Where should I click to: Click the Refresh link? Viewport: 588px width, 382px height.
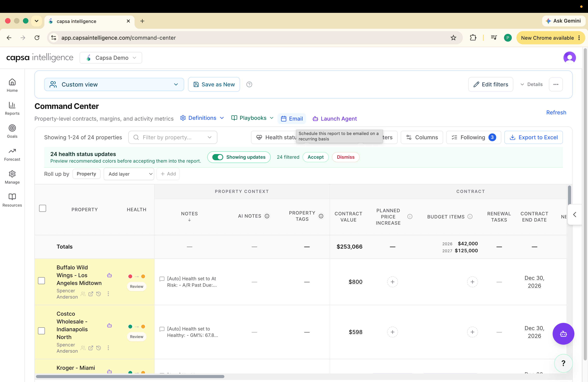pos(556,112)
